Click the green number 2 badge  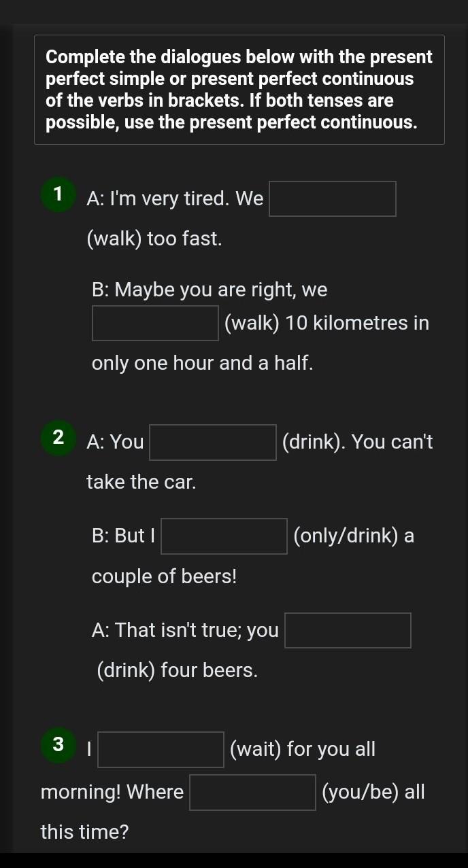pos(58,437)
